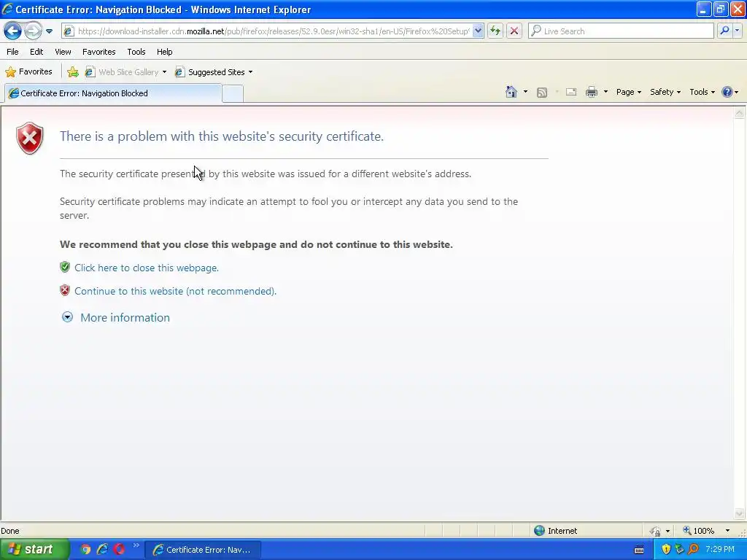The width and height of the screenshot is (747, 560).
Task: Expand the address bar autocomplete dropdown
Action: click(x=478, y=31)
